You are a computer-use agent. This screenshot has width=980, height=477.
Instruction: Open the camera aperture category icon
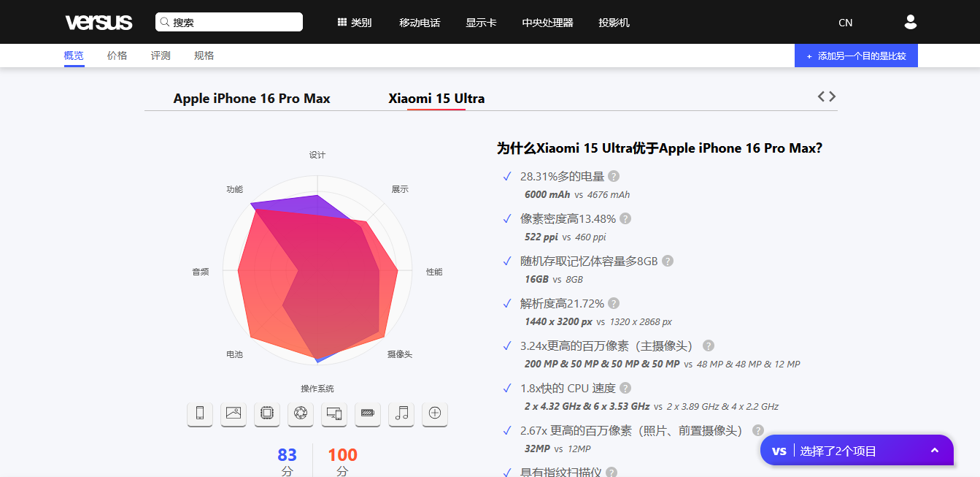pyautogui.click(x=301, y=413)
